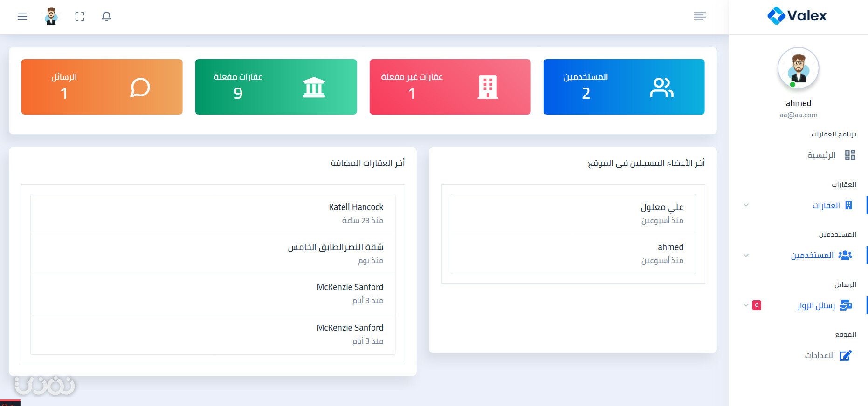
Task: Click the edit icon next to الاعدادات
Action: tap(846, 356)
